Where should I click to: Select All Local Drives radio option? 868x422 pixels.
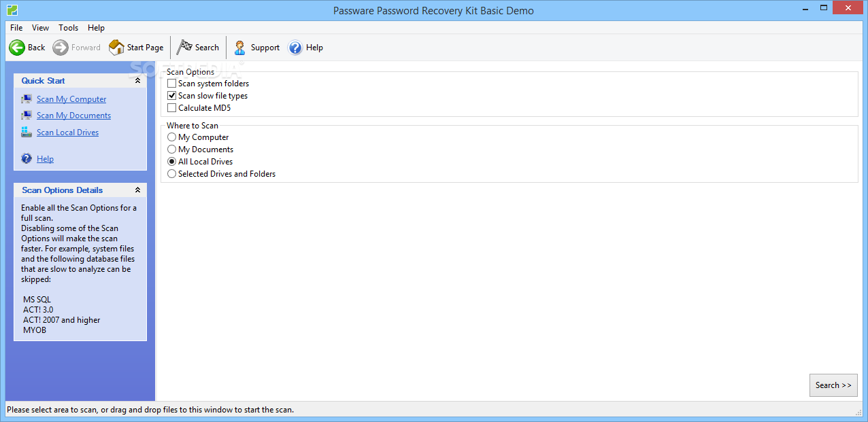pyautogui.click(x=172, y=162)
